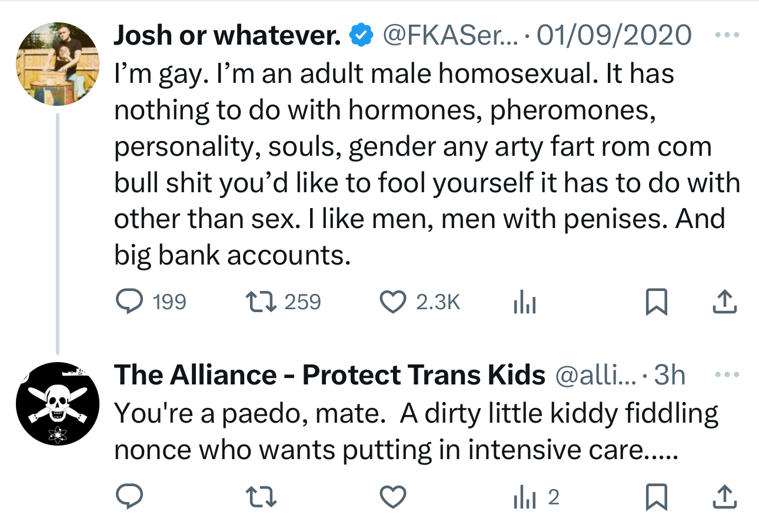The image size is (759, 532).
Task: Reply to Josh or whatever's tweet
Action: 125,302
